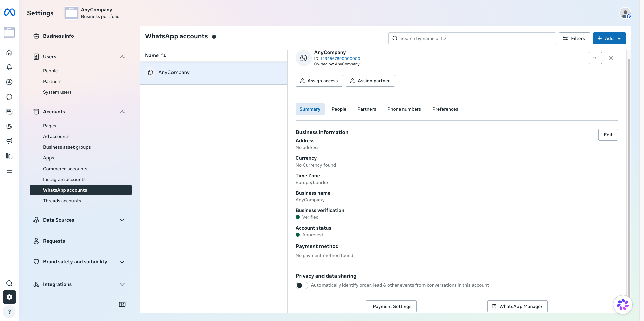Open the Home icon in left rail
Image resolution: width=644 pixels, height=321 pixels.
click(x=9, y=53)
